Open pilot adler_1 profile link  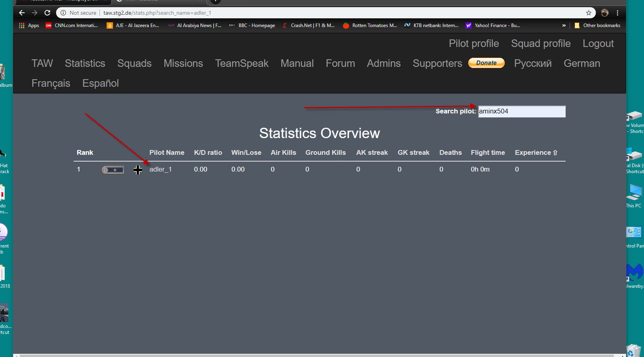click(x=160, y=170)
